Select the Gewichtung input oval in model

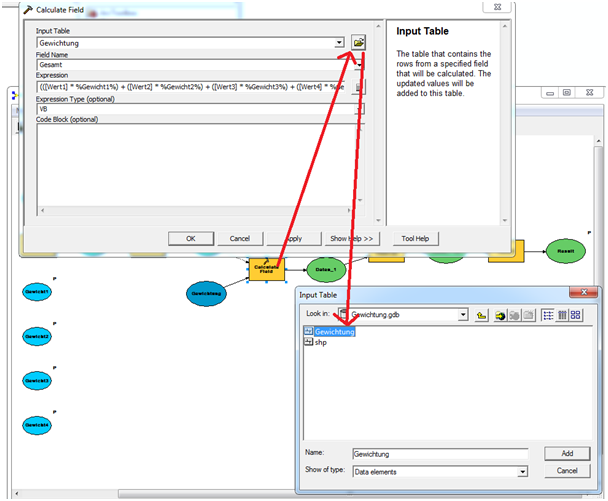tap(206, 294)
